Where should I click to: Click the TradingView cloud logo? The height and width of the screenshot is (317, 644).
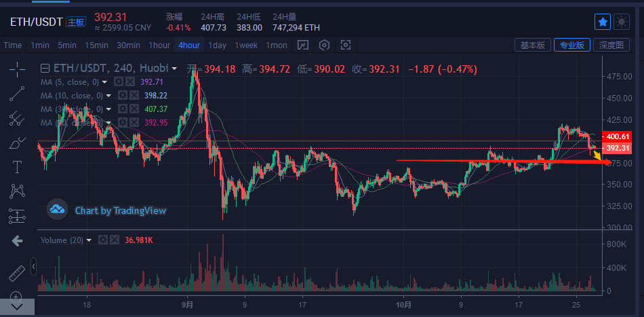[57, 209]
